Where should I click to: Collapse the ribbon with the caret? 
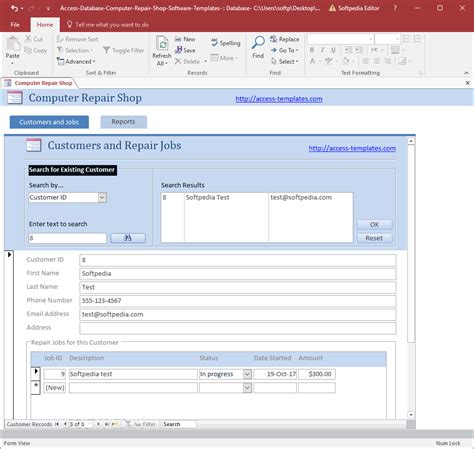click(466, 73)
